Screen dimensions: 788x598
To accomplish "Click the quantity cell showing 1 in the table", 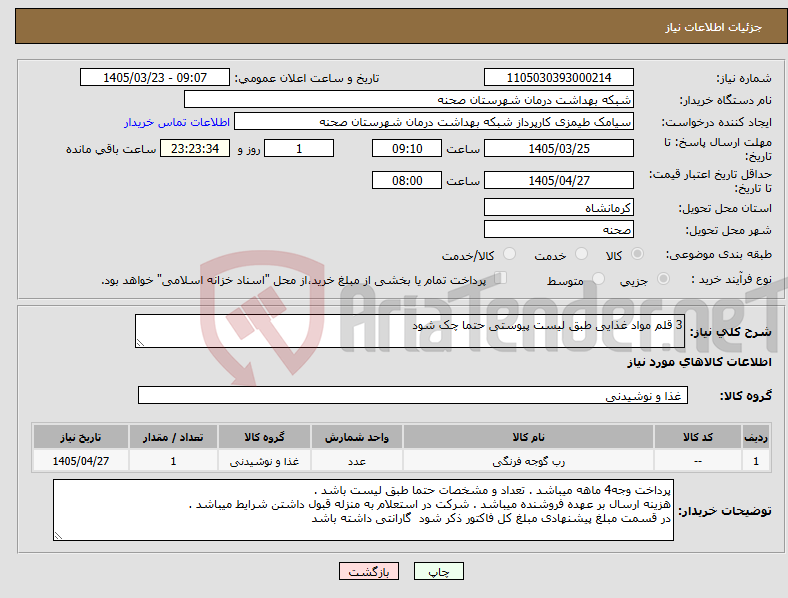I will 173,460.
